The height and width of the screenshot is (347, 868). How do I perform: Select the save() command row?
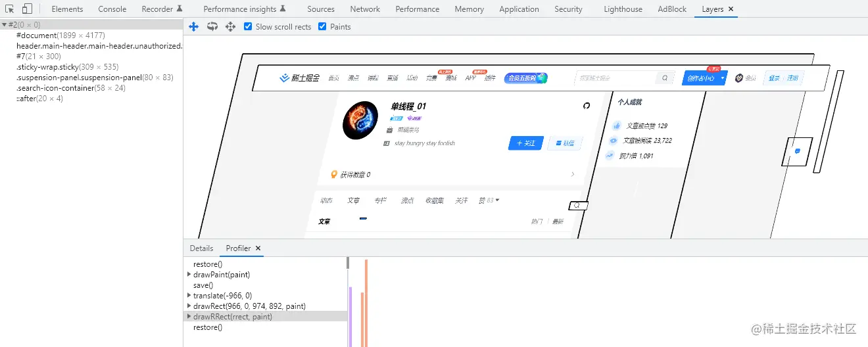[x=266, y=285]
